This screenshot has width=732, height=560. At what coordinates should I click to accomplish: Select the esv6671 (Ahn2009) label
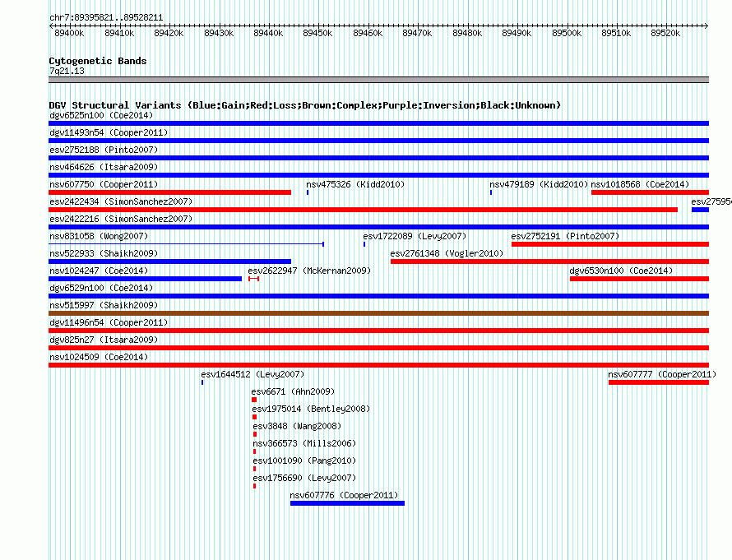click(293, 391)
